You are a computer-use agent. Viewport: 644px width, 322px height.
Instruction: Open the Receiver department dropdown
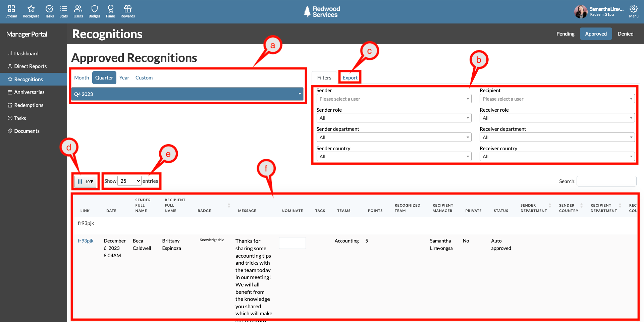pos(557,137)
